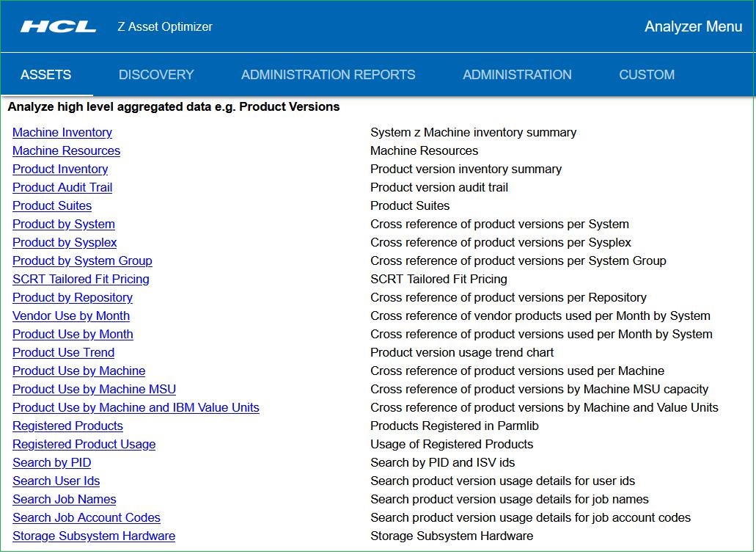Open the Administration Reports tab
The width and height of the screenshot is (756, 554).
[328, 75]
